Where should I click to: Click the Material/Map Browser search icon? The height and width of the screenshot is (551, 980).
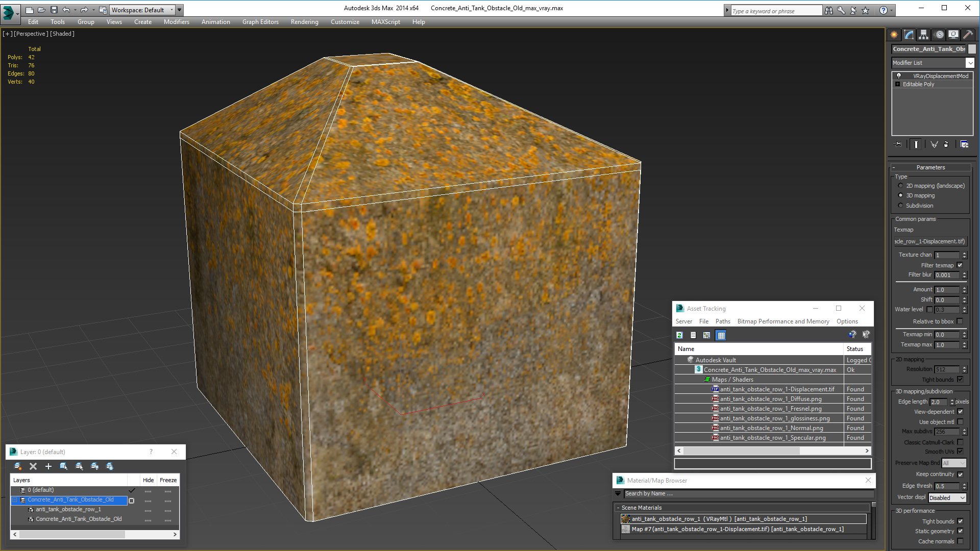point(618,493)
